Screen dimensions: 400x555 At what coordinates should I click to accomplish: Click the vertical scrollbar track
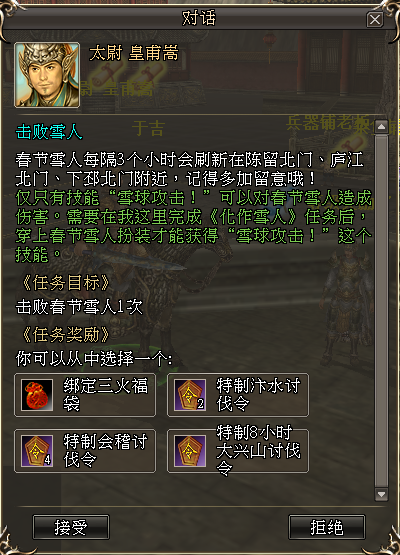pos(381,311)
